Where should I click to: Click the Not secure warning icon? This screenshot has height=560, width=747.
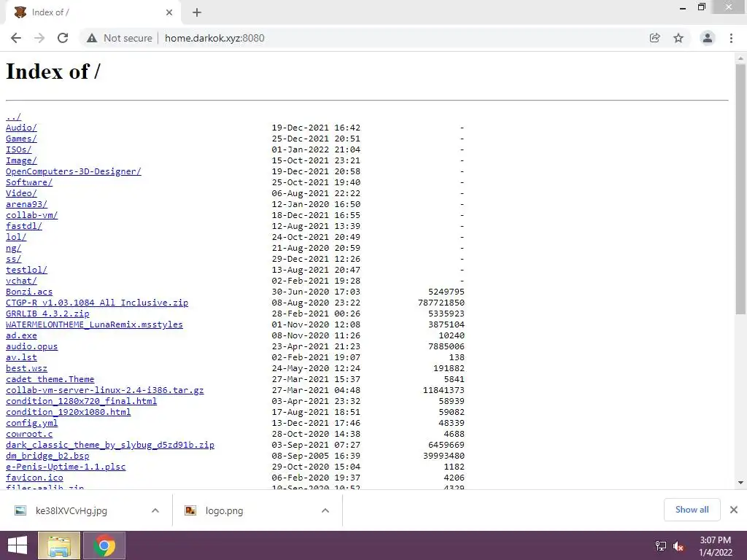[92, 38]
